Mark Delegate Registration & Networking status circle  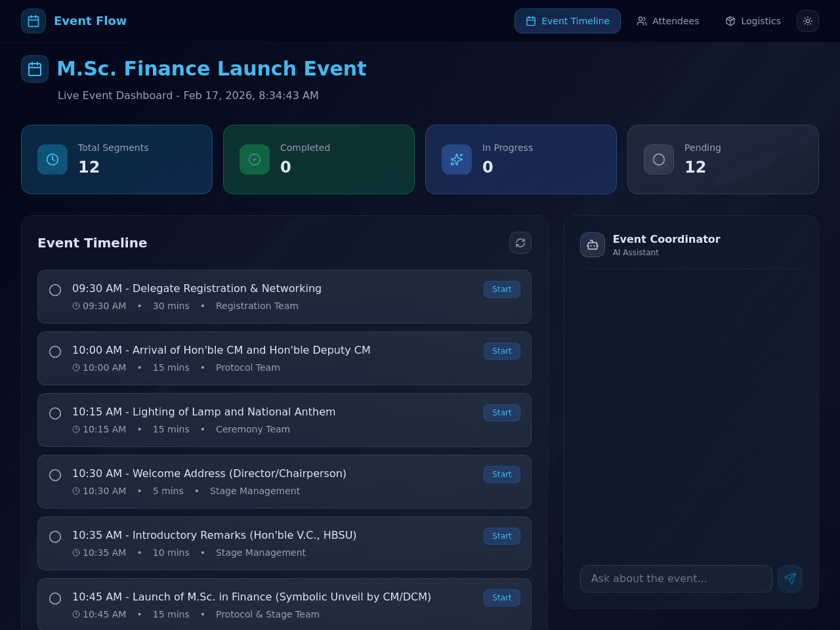pos(55,290)
